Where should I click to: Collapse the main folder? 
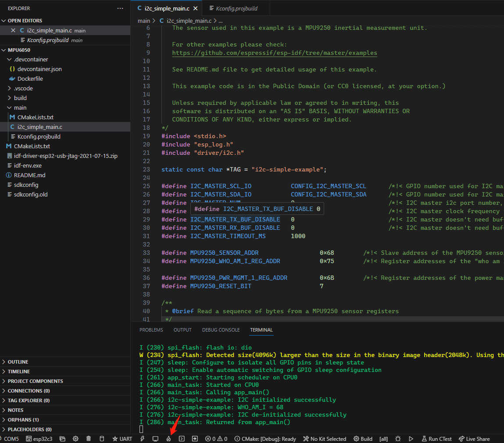tap(20, 107)
